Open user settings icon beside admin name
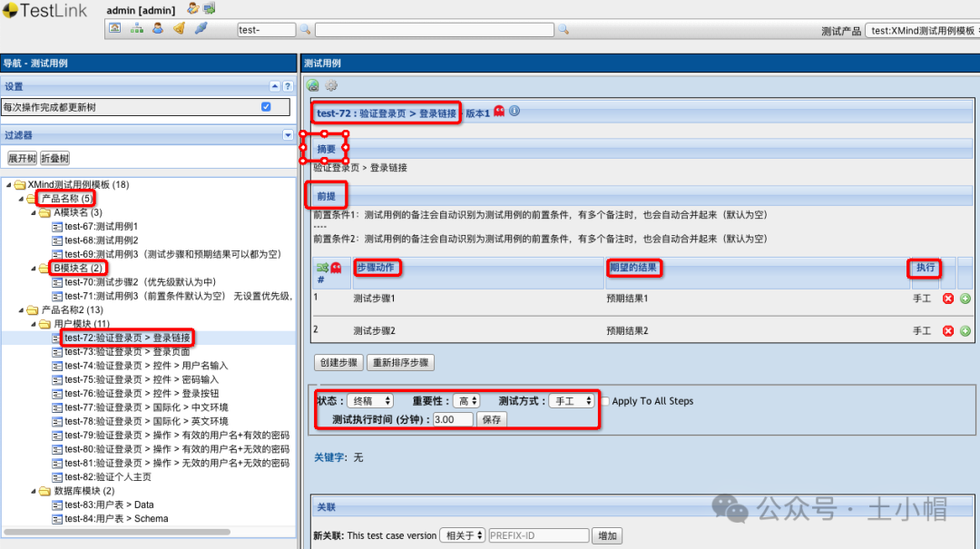The image size is (980, 549). click(193, 9)
